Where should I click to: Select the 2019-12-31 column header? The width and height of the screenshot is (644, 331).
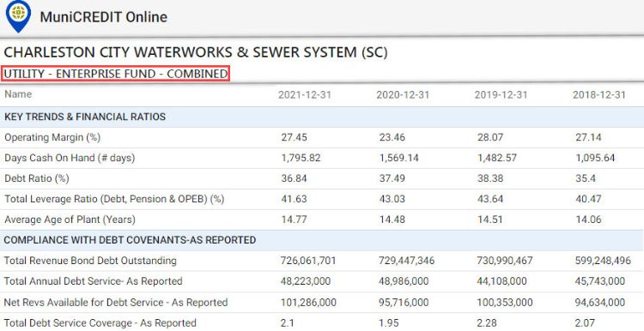pos(501,94)
